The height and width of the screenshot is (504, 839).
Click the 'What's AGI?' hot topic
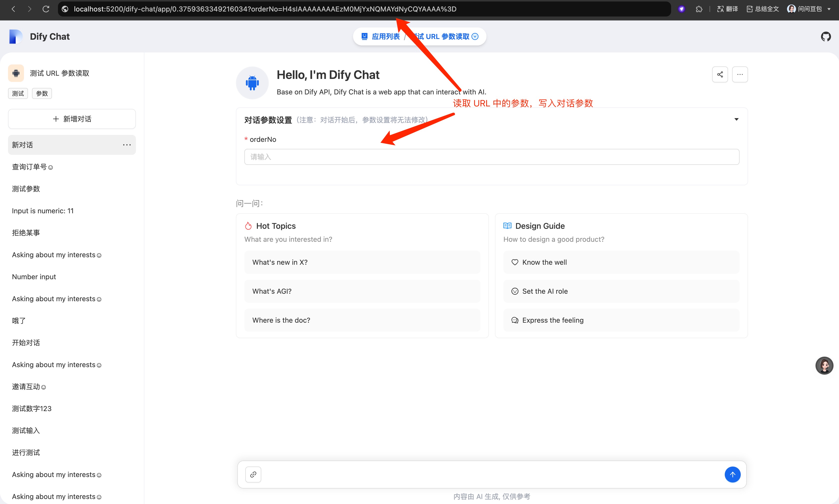pyautogui.click(x=362, y=291)
